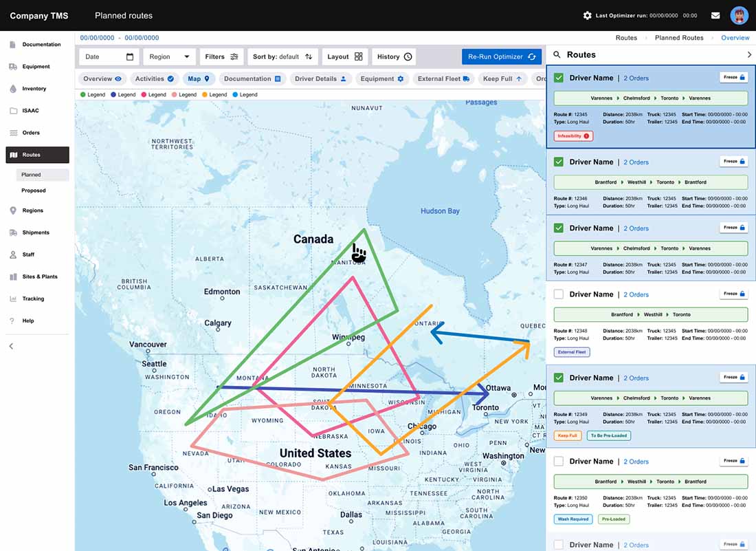Open 2 Orders link on route 12349
The image size is (756, 551).
pyautogui.click(x=636, y=378)
